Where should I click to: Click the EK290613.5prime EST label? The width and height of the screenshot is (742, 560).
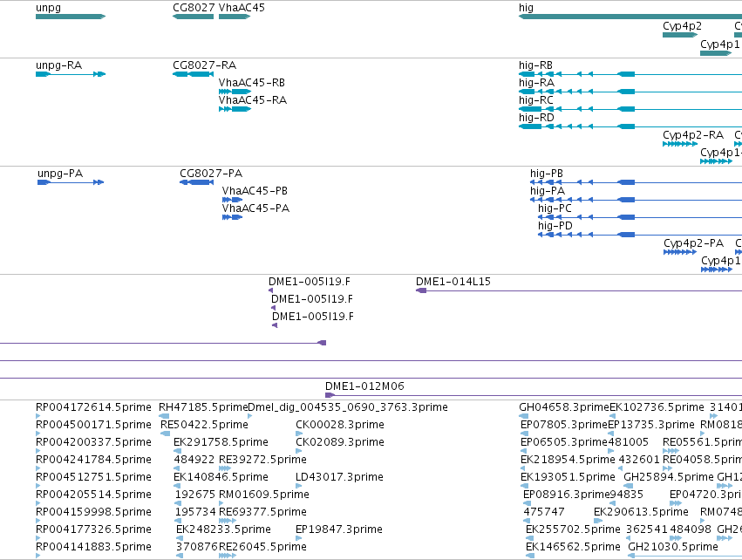(x=641, y=512)
